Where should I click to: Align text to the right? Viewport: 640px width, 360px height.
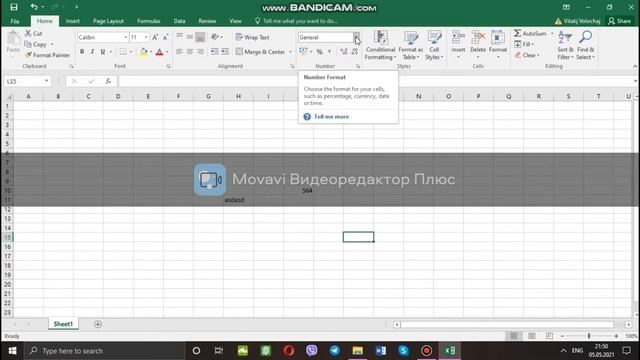click(200, 52)
